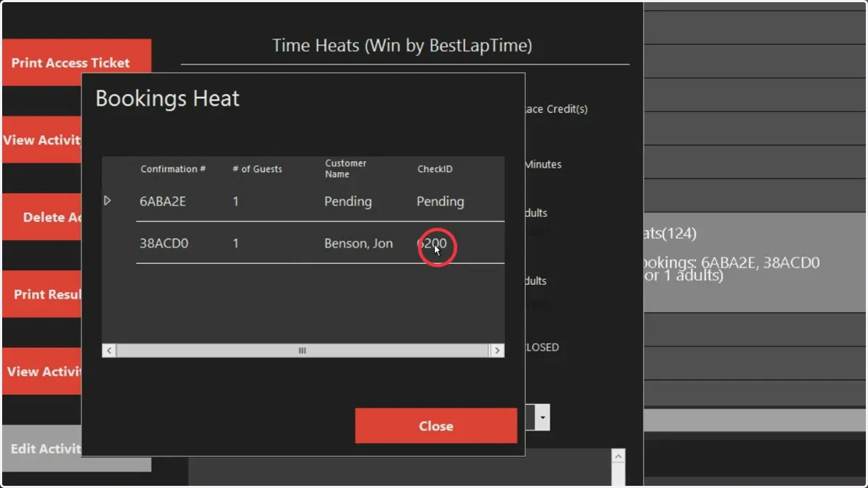Screen dimensions: 868x488
Task: Click CheckID value 6200
Action: click(432, 244)
